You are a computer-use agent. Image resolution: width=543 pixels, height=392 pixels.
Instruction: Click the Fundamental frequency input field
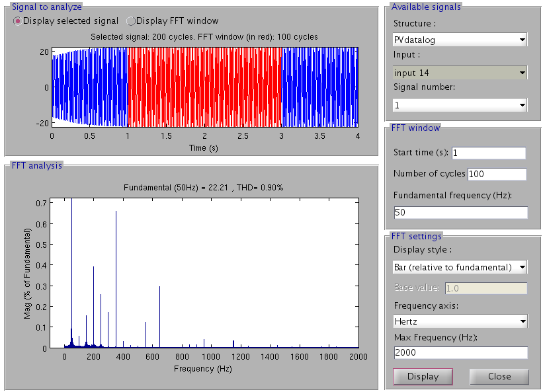pos(460,212)
